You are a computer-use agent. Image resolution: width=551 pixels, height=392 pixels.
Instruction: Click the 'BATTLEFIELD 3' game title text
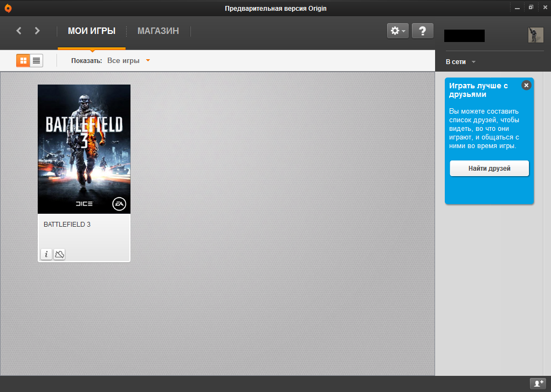67,225
